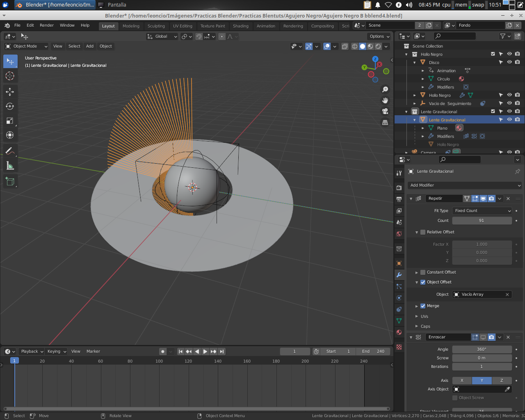Open the Modifiers wrench properties tab
This screenshot has height=420, width=525.
pos(399,275)
